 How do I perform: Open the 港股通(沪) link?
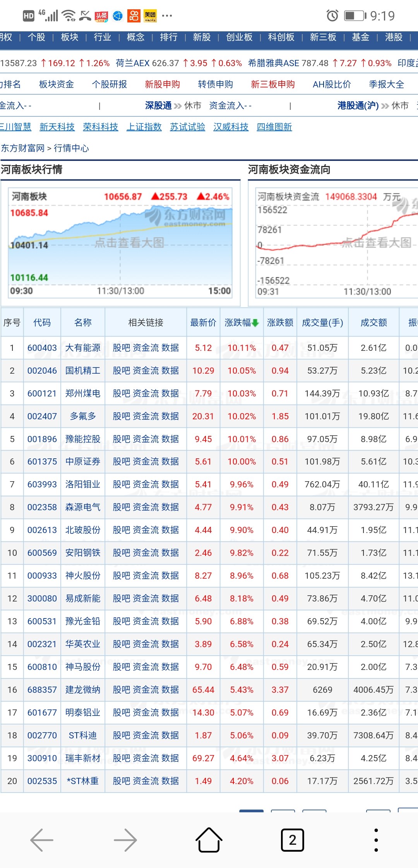pos(358,106)
